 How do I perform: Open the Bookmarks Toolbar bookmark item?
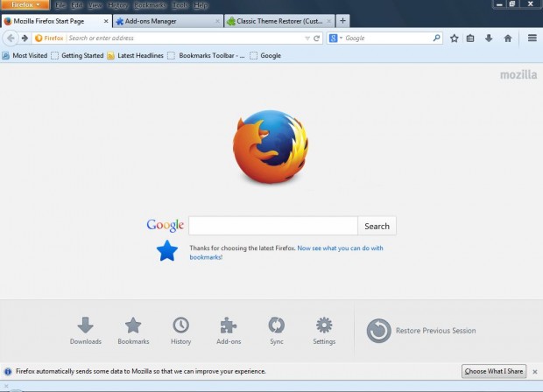point(206,55)
